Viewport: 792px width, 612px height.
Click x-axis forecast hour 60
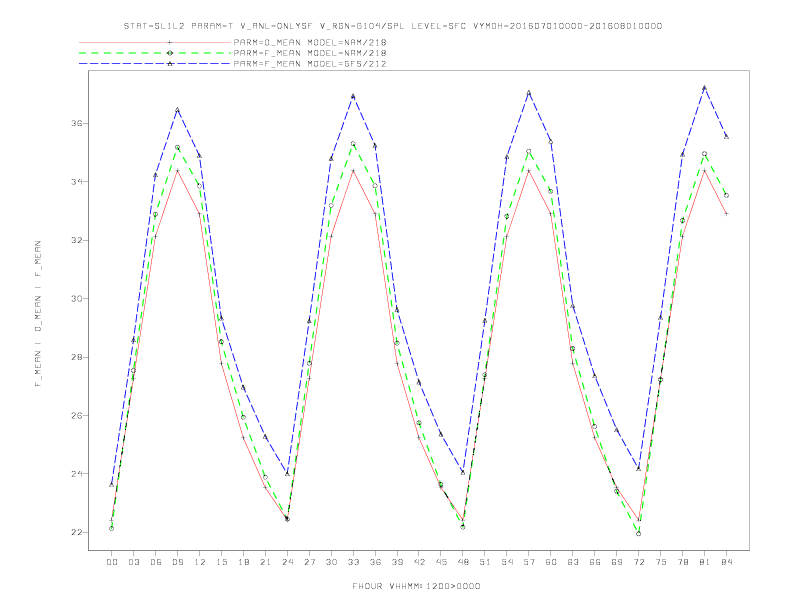(x=551, y=562)
